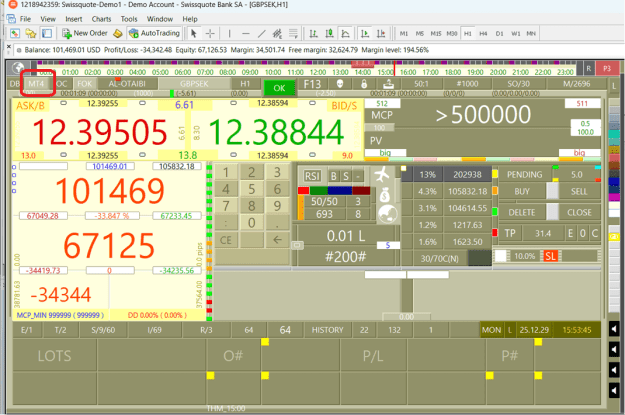Expand the panel with arrow beside date row
The image size is (625, 415).
[614, 329]
